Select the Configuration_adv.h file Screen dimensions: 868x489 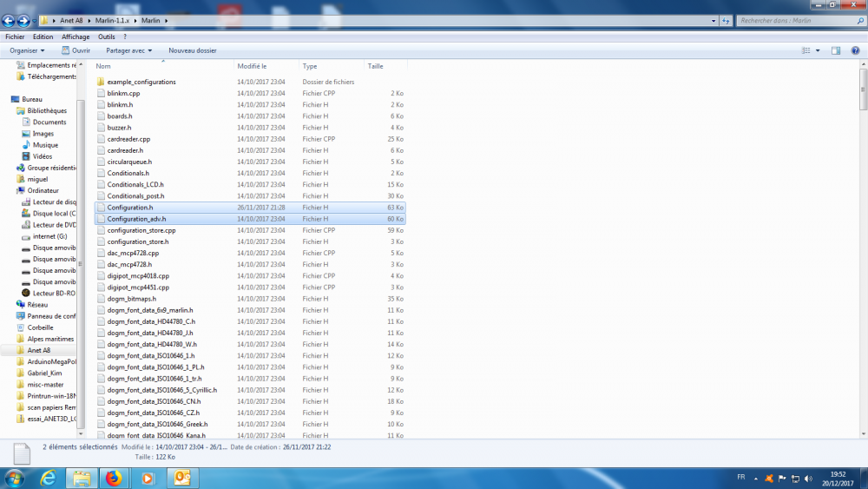coord(250,219)
